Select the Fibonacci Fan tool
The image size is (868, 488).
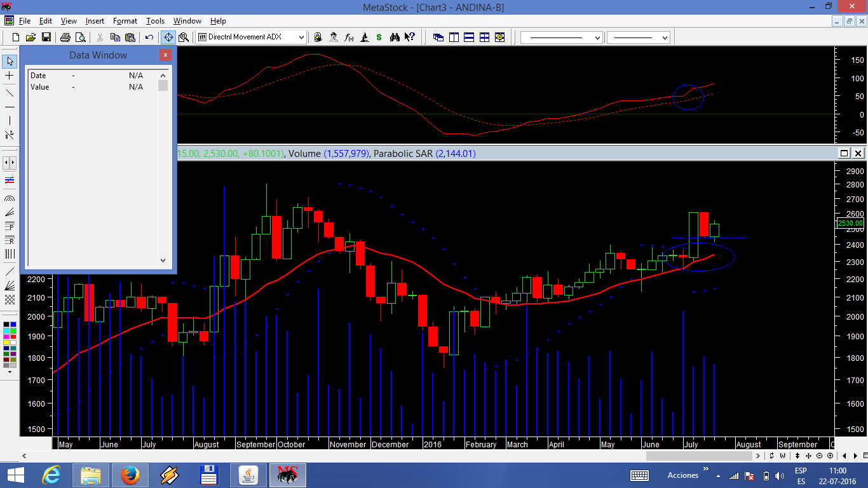tap(10, 213)
